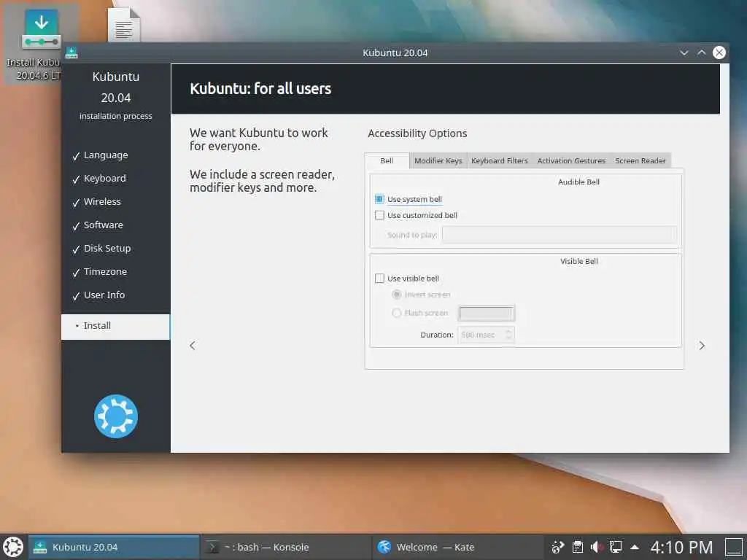This screenshot has height=560, width=747.
Task: Switch to the Screen Reader tab
Action: [640, 160]
